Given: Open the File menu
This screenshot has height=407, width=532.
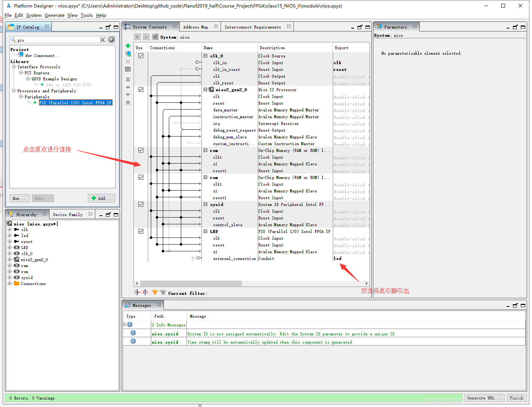Looking at the screenshot, I should point(8,15).
